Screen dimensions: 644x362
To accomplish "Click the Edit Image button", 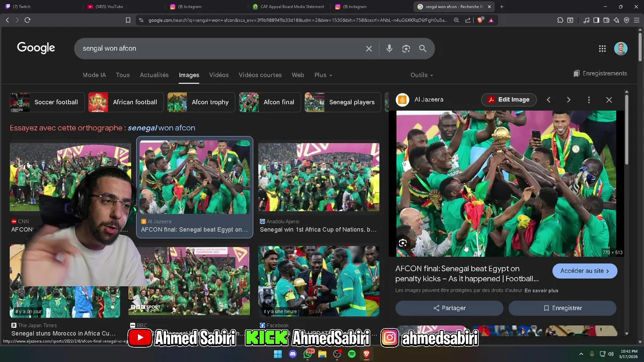I will 508,100.
